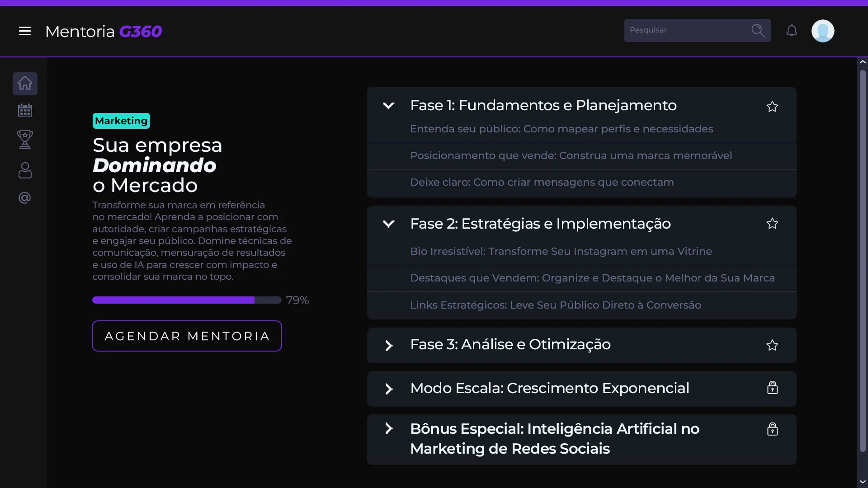
Task: Click the Marketing tag
Action: point(121,121)
